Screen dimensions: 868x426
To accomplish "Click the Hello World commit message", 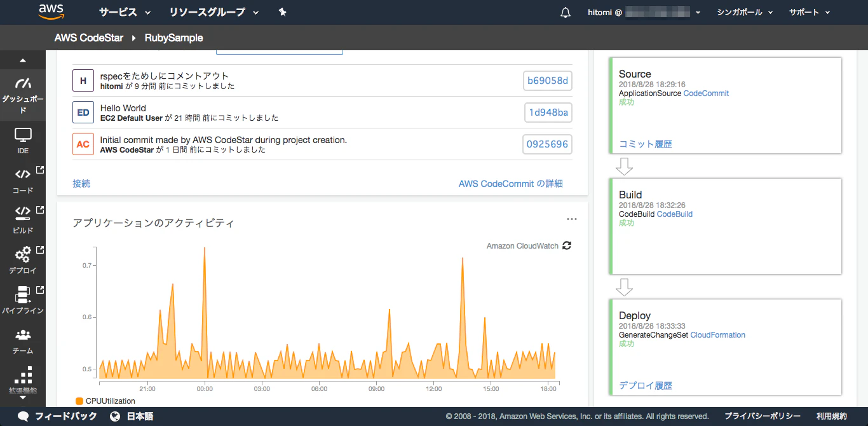I will coord(123,107).
